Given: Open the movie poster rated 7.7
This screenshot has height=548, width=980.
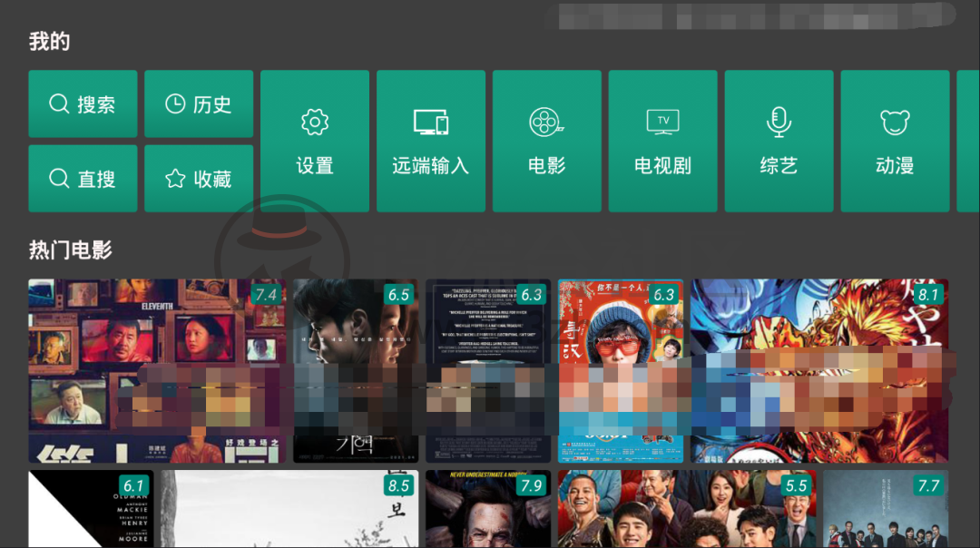Looking at the screenshot, I should pyautogui.click(x=886, y=509).
